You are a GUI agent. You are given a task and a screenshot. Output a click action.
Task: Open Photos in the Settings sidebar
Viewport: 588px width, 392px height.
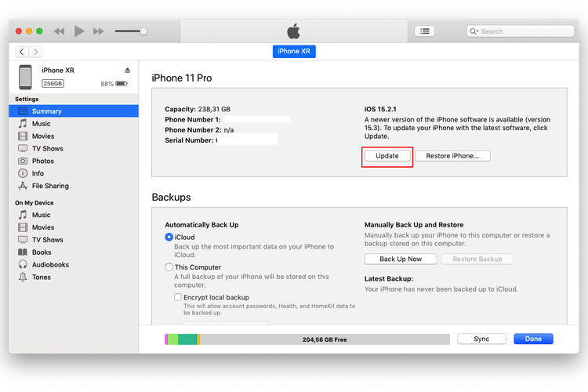pyautogui.click(x=43, y=161)
